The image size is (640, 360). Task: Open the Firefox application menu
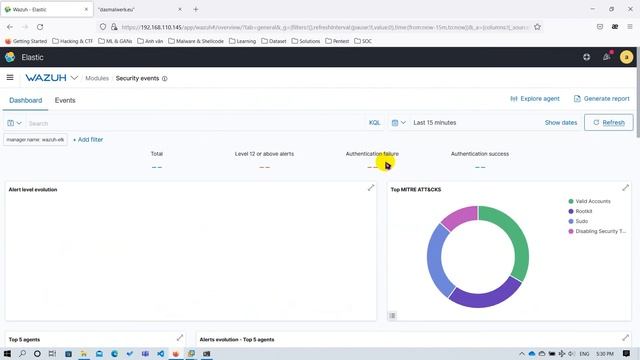coord(630,27)
